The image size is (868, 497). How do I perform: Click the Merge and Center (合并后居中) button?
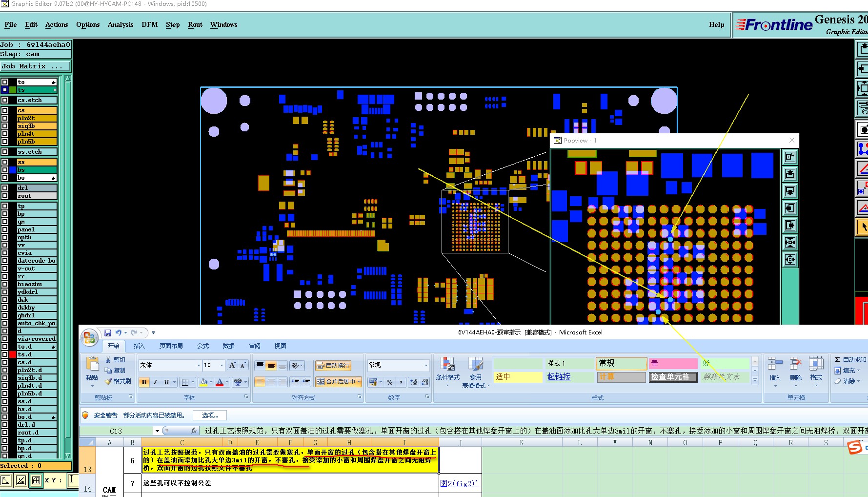(336, 382)
